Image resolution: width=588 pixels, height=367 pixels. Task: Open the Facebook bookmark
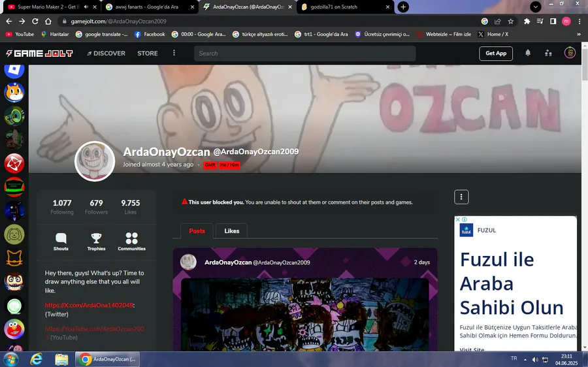coord(150,34)
